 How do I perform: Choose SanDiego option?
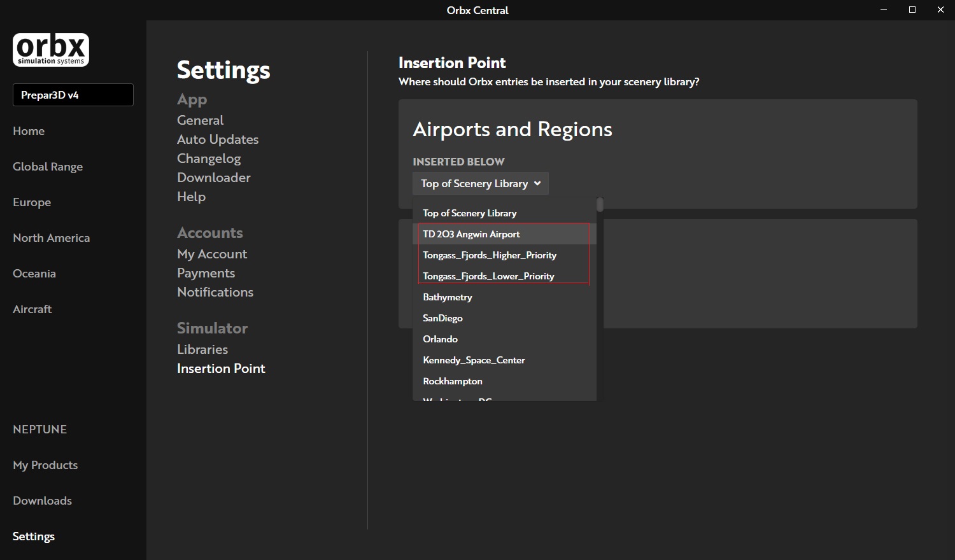click(504, 318)
